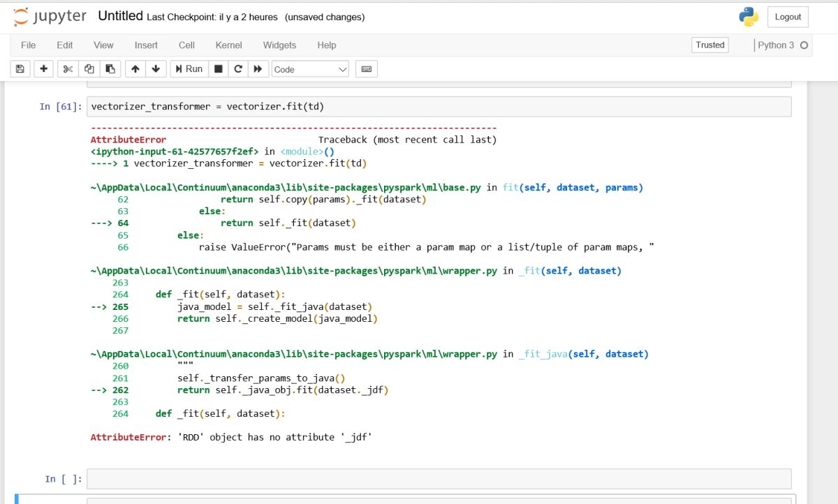Run the current cell

(189, 69)
